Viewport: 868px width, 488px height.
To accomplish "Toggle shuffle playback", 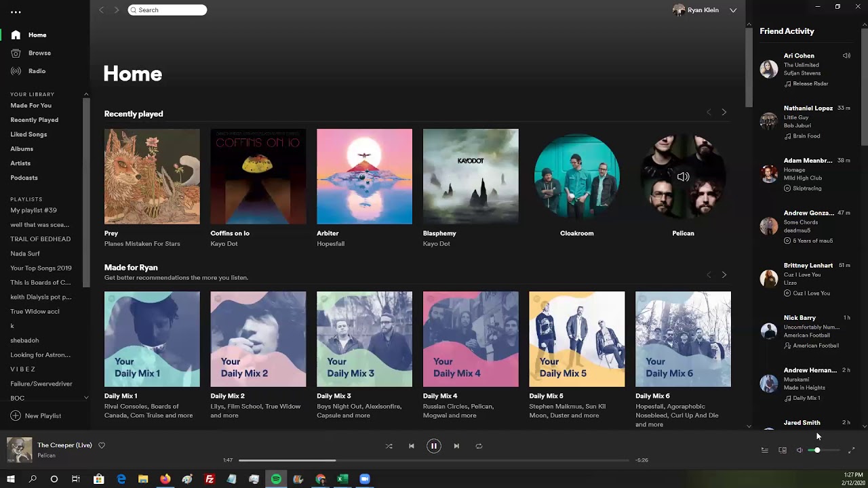I will click(x=389, y=446).
